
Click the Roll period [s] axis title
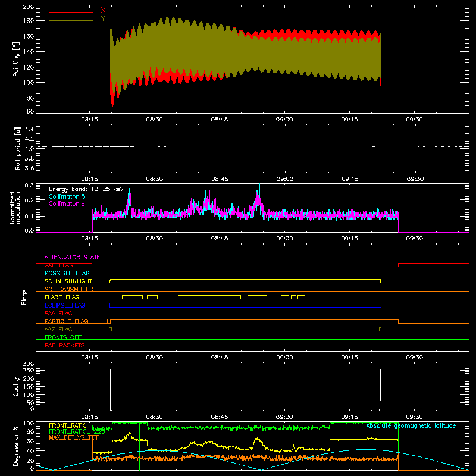(x=18, y=148)
